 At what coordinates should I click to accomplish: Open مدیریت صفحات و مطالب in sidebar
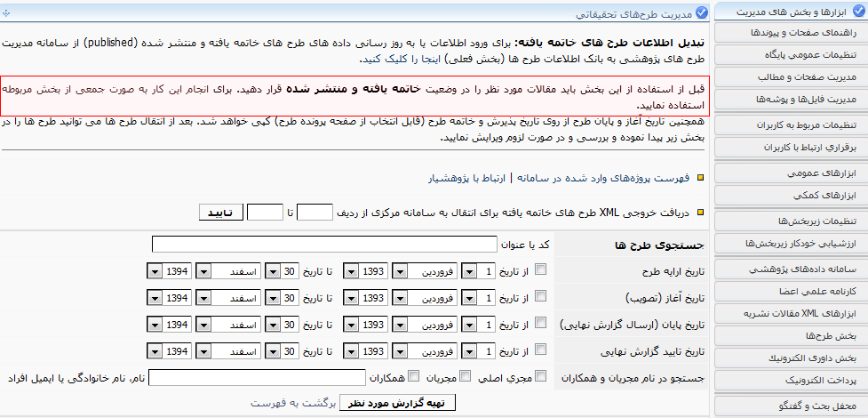tap(791, 77)
